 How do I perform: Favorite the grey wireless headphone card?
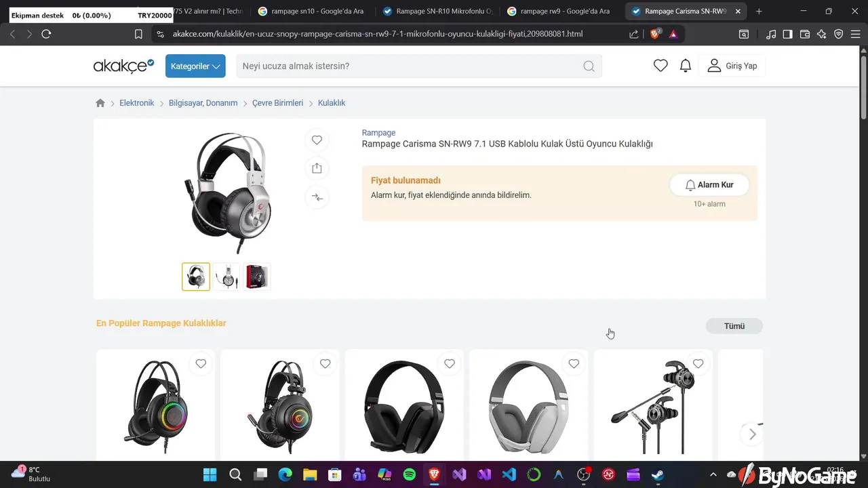(x=574, y=364)
